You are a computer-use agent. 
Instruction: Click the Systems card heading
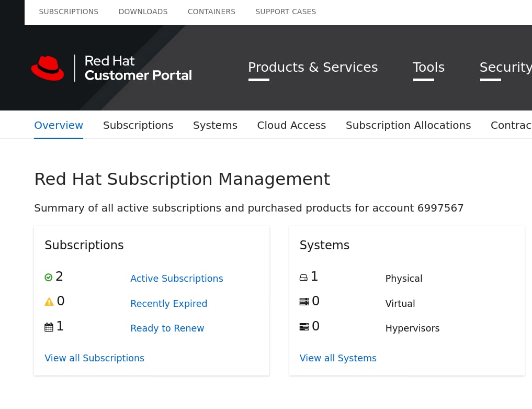(x=324, y=245)
